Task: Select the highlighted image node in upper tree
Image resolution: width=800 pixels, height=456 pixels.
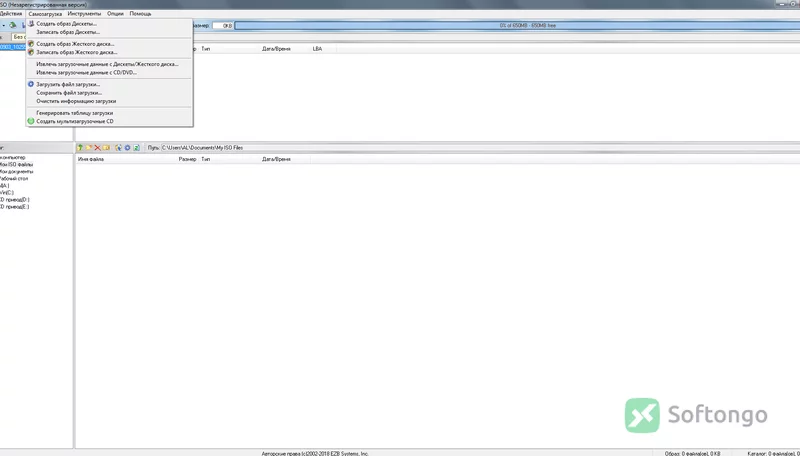Action: pos(13,47)
